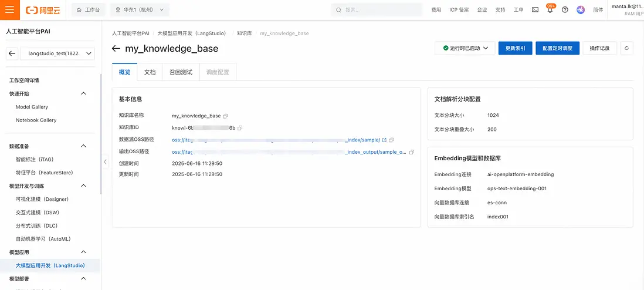Select 大模型应用开发（LangStudio） in sidebar
Screen dimensions: 644x290
(50, 265)
